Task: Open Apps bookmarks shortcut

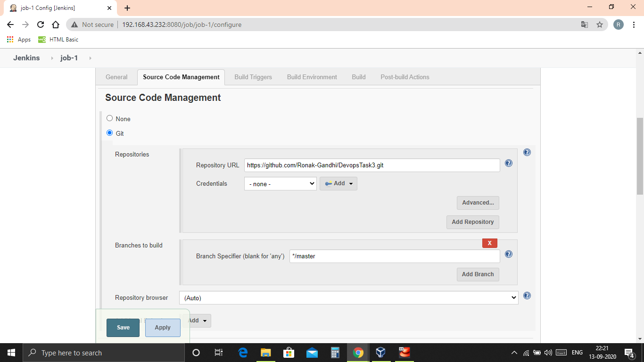Action: 19,40
